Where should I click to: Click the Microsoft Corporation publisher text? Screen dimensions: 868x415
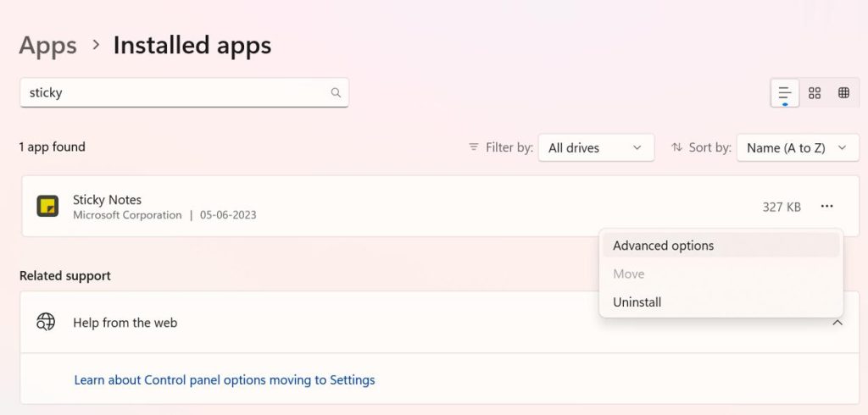[127, 215]
